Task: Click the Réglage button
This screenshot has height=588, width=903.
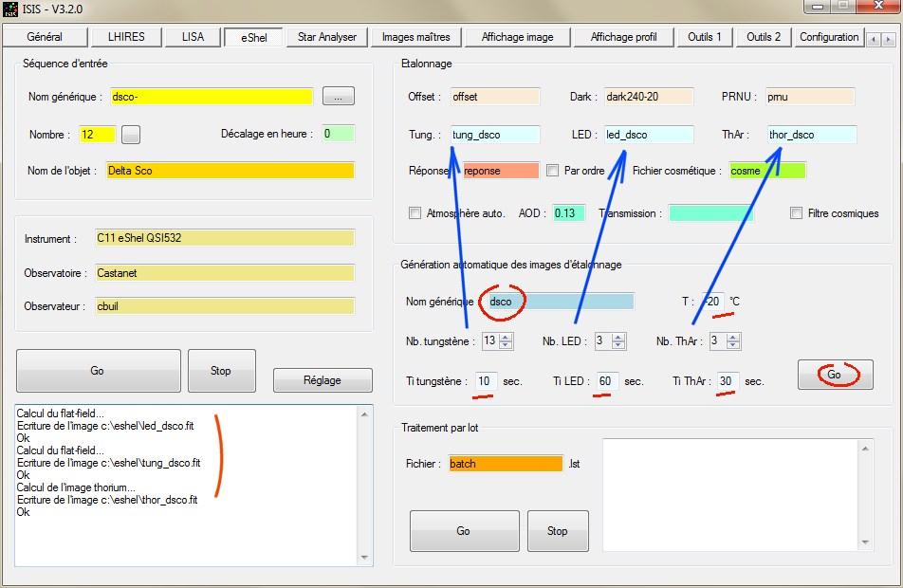Action: [322, 380]
